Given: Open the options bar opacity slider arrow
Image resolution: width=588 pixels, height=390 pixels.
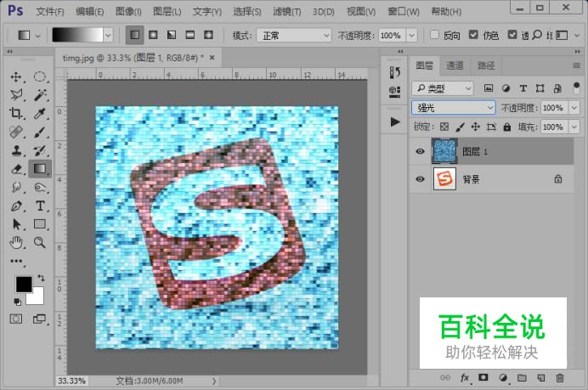Looking at the screenshot, I should pyautogui.click(x=412, y=36).
